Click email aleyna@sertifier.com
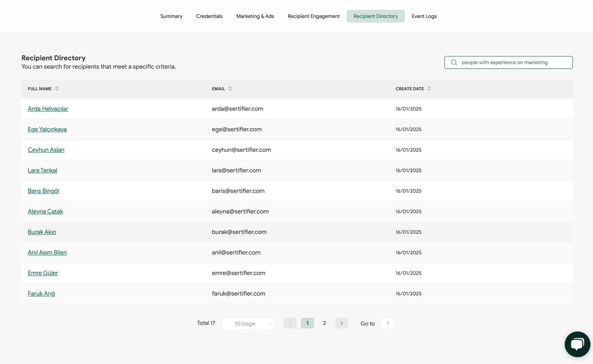The width and height of the screenshot is (593, 364). (x=240, y=211)
